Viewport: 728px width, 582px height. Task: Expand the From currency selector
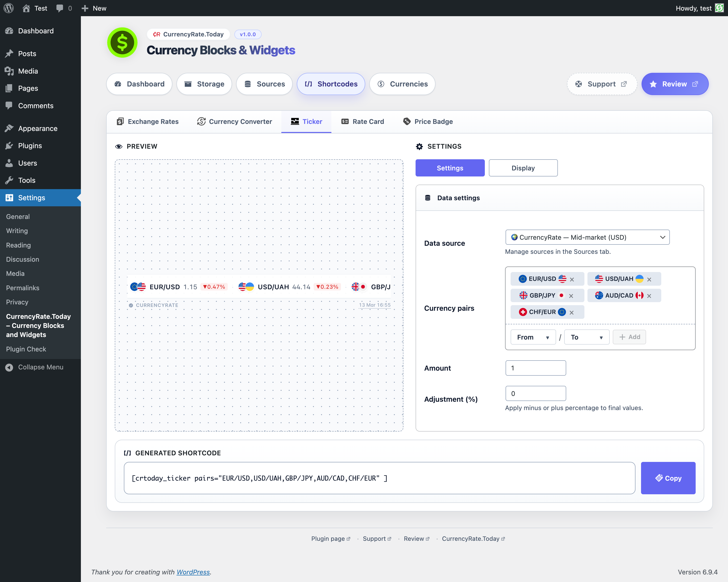[533, 337]
